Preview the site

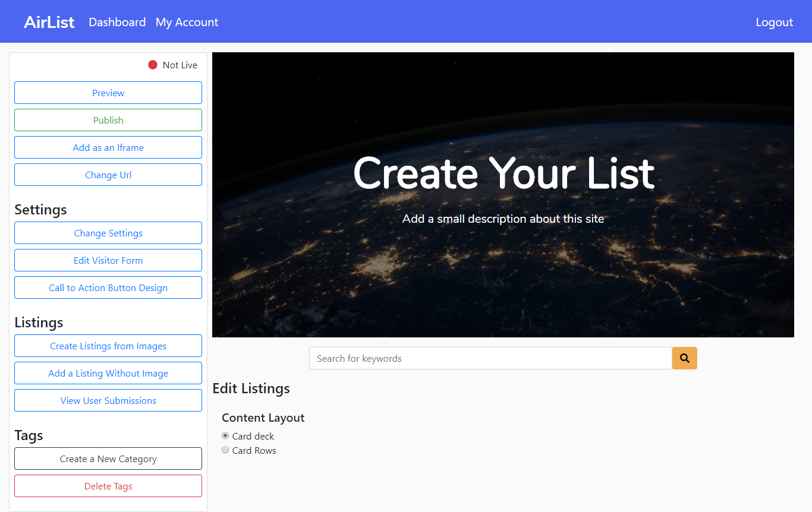pos(108,93)
